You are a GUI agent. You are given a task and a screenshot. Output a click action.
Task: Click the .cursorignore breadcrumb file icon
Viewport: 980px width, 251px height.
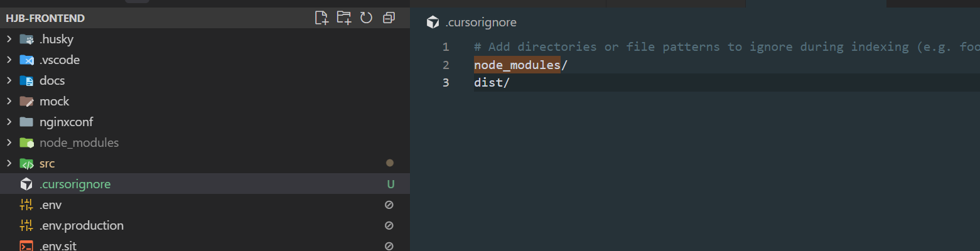click(x=433, y=23)
